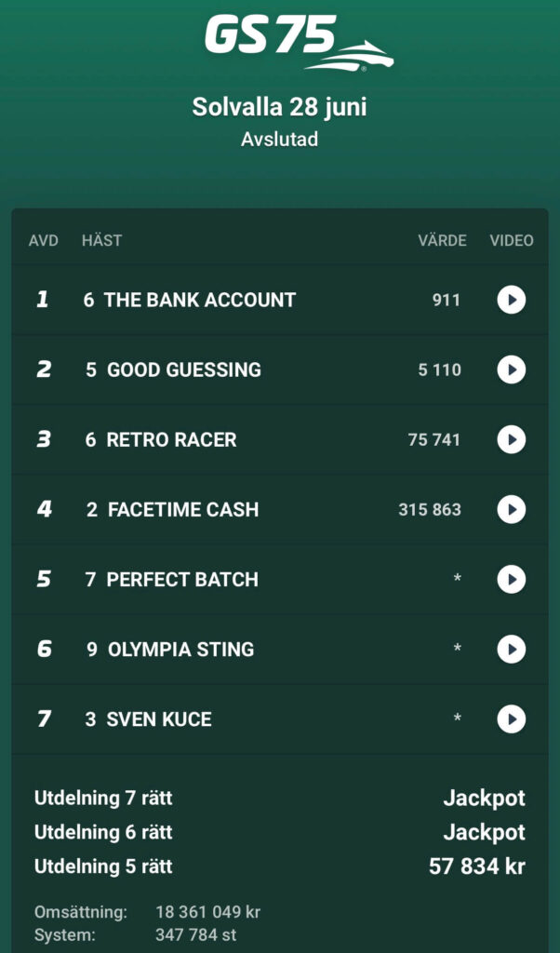Play the Retro Racer race video
Viewport: 560px width, 953px height.
[512, 439]
